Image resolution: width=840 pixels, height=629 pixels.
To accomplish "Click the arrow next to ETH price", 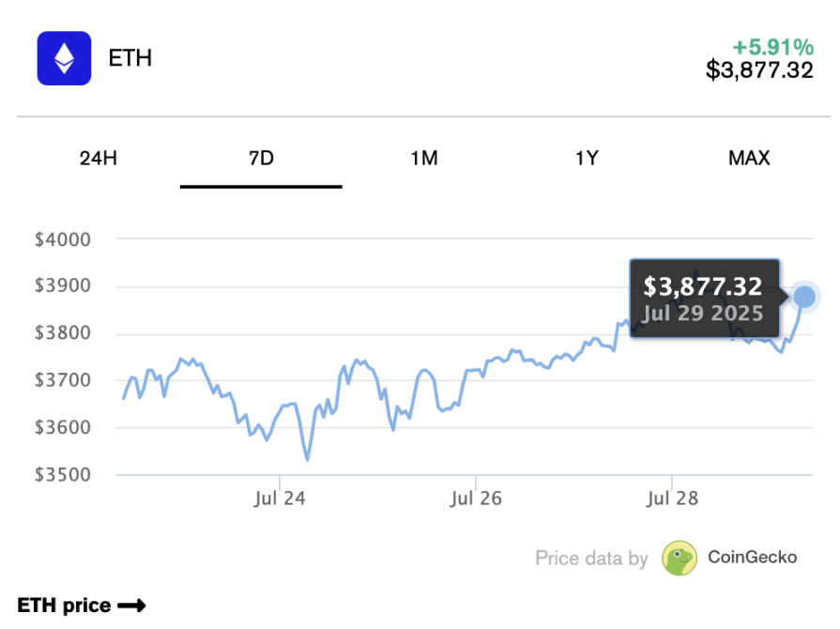I will (x=131, y=606).
